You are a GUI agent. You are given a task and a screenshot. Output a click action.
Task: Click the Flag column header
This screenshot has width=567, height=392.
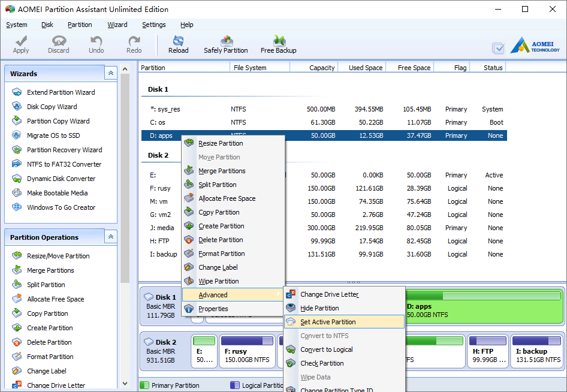(x=452, y=68)
